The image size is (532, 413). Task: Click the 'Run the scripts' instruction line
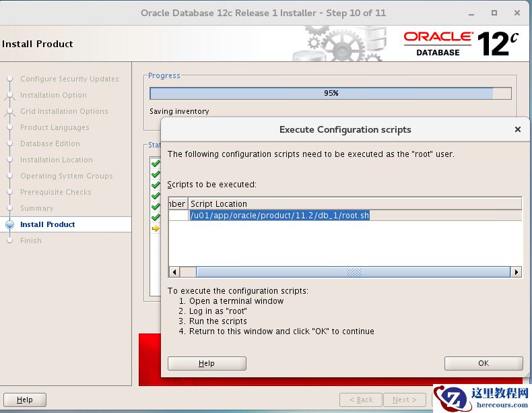click(218, 321)
